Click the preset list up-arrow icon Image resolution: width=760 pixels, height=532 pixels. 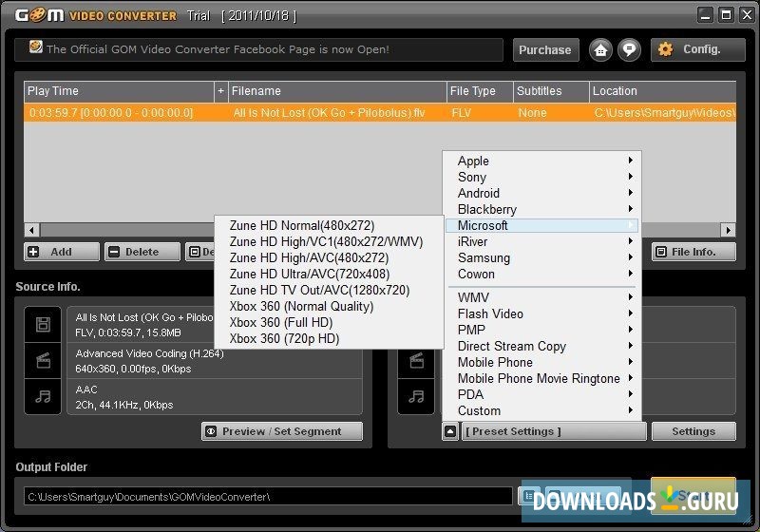pos(450,431)
